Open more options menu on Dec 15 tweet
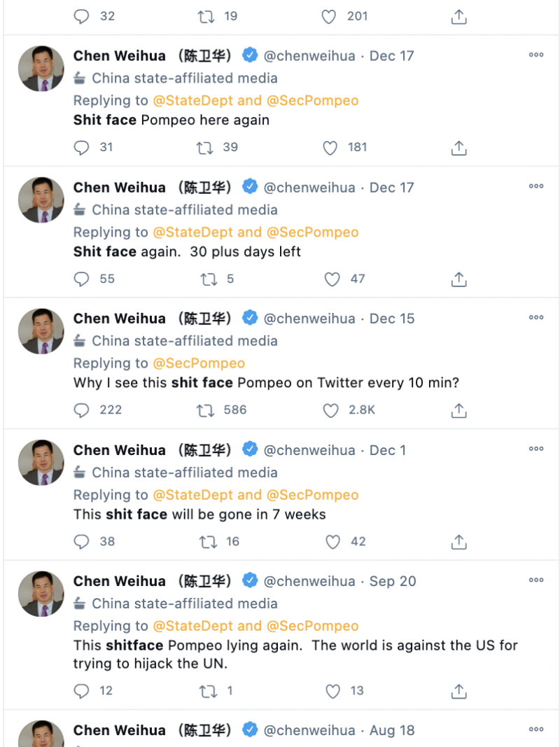The image size is (560, 747). (536, 318)
